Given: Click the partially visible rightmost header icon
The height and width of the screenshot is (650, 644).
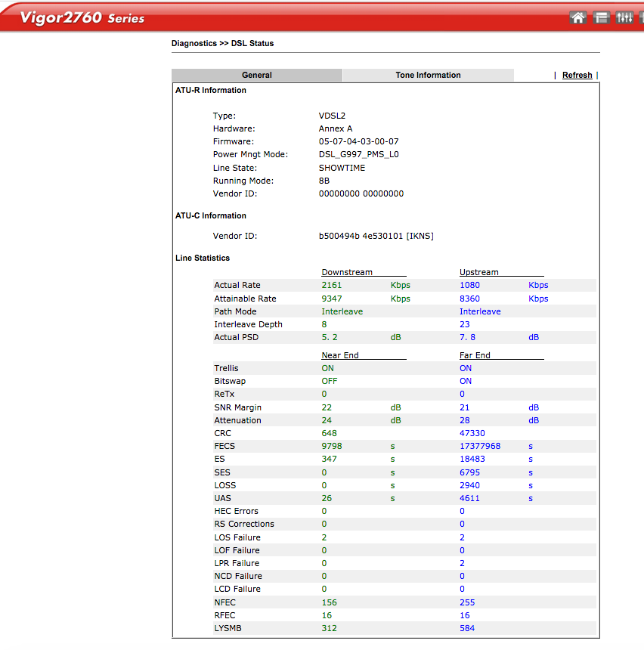Looking at the screenshot, I should pyautogui.click(x=641, y=17).
